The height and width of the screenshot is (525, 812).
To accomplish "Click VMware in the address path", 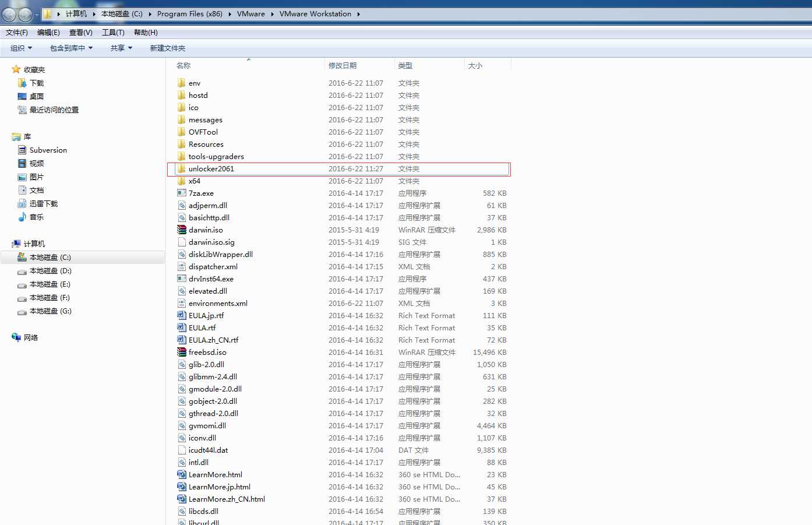I will point(251,14).
